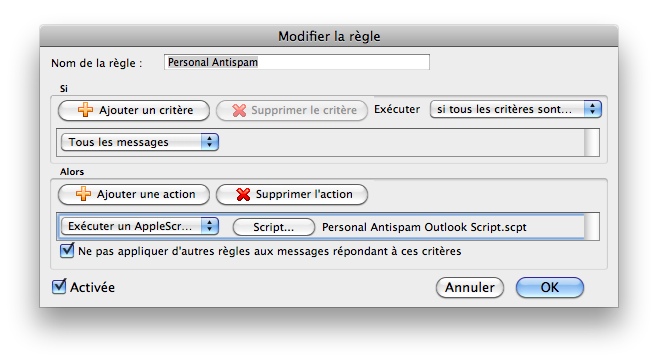This screenshot has width=658, height=362.
Task: Open the Exécuter un AppleScr... action dropdown
Action: [x=140, y=226]
